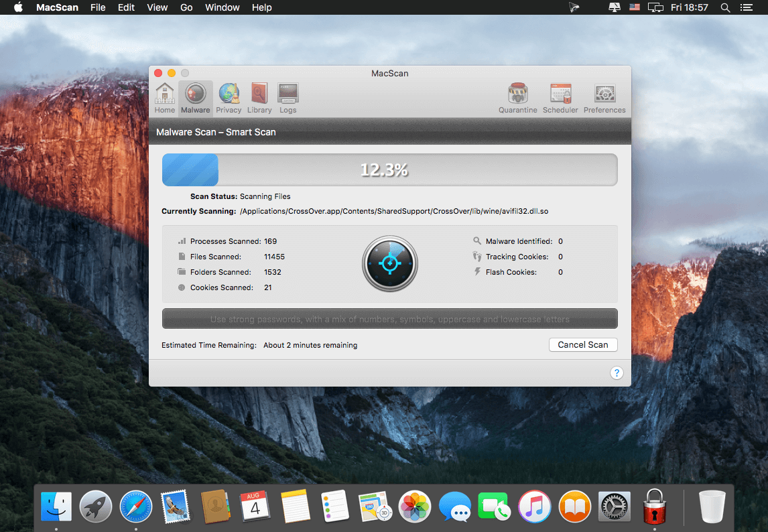Click the Files Scanned value 11455

(x=274, y=257)
